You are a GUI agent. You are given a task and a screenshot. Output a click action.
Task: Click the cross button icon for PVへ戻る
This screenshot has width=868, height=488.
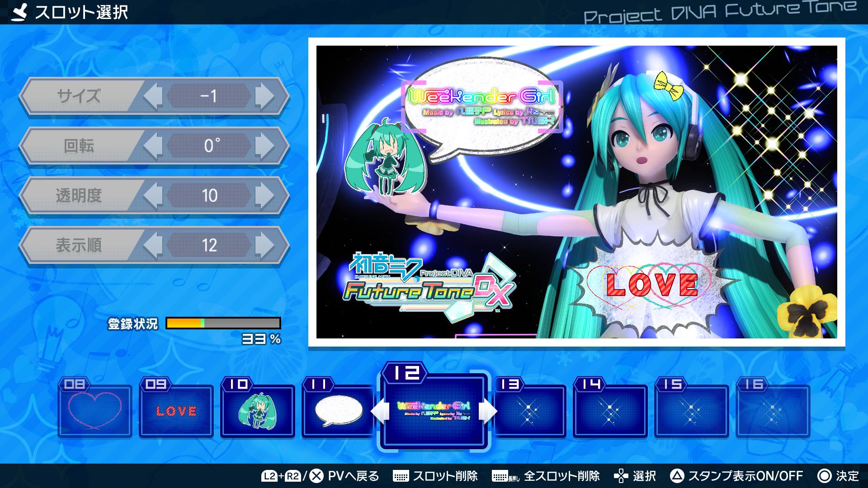[x=316, y=476]
